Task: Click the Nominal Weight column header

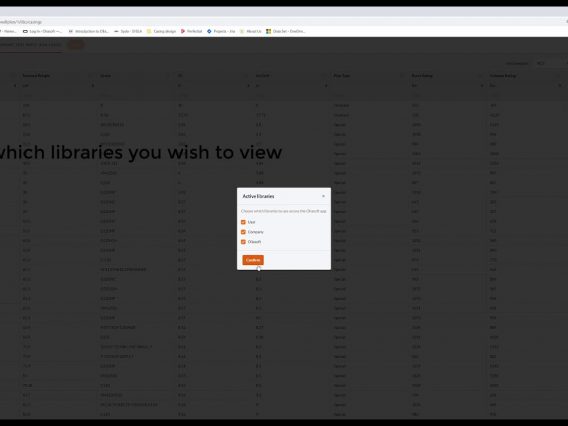Action: pyautogui.click(x=36, y=76)
